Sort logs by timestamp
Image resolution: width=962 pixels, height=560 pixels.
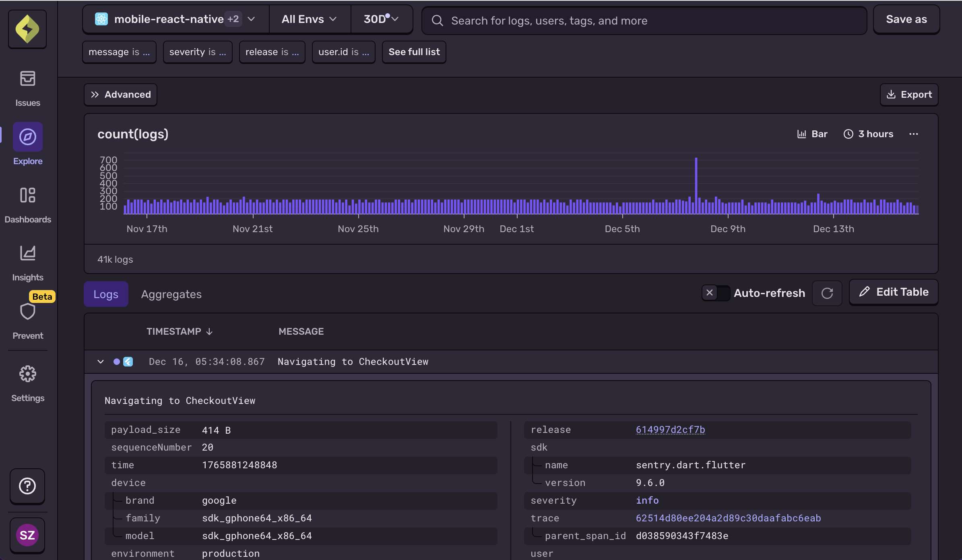(179, 331)
